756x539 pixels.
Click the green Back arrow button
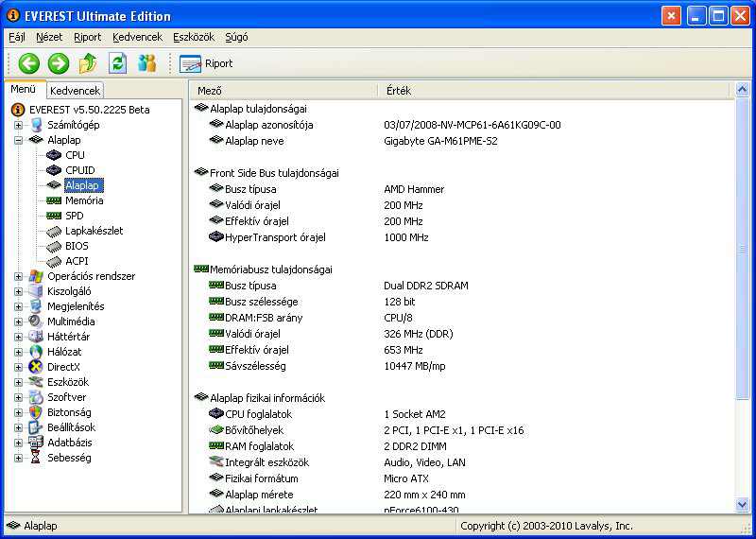point(29,63)
